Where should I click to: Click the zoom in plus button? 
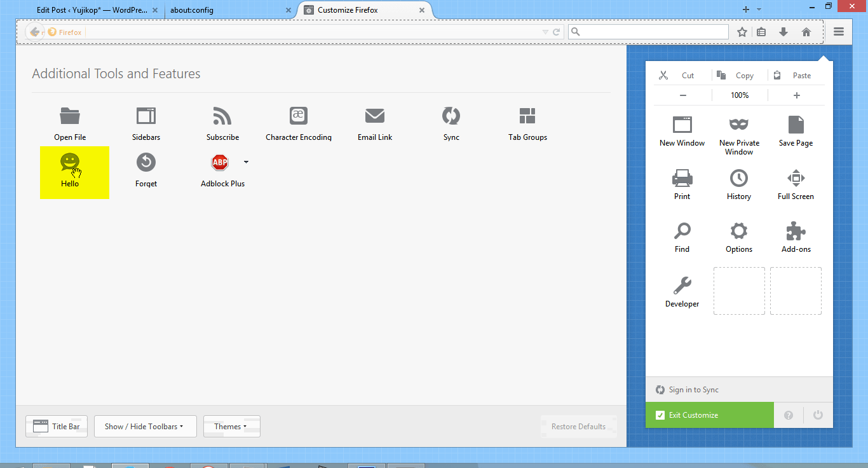tap(797, 95)
